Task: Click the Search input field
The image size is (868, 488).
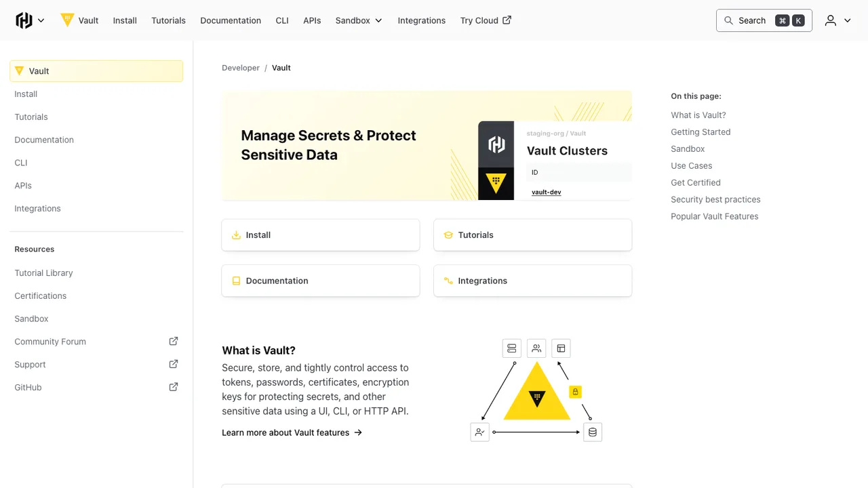Action: (x=764, y=20)
